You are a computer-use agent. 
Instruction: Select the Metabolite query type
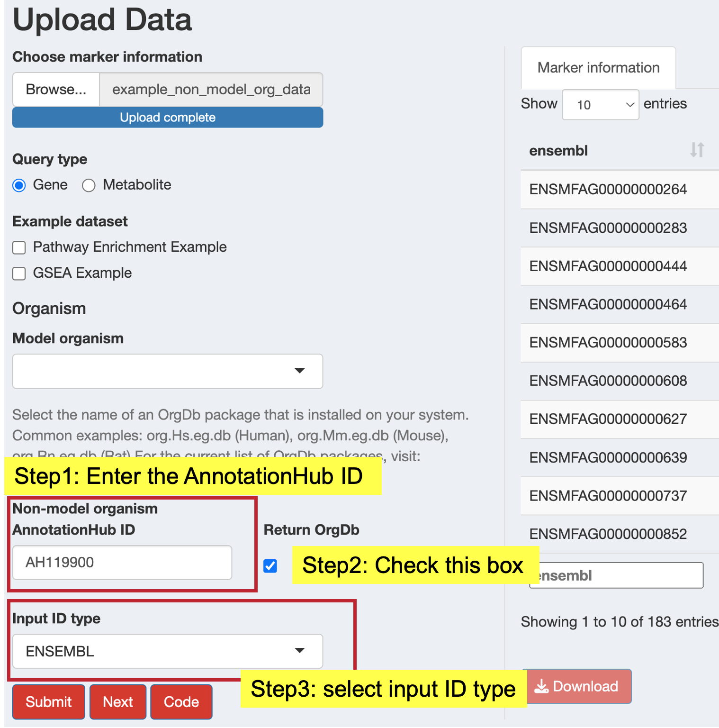pos(89,185)
